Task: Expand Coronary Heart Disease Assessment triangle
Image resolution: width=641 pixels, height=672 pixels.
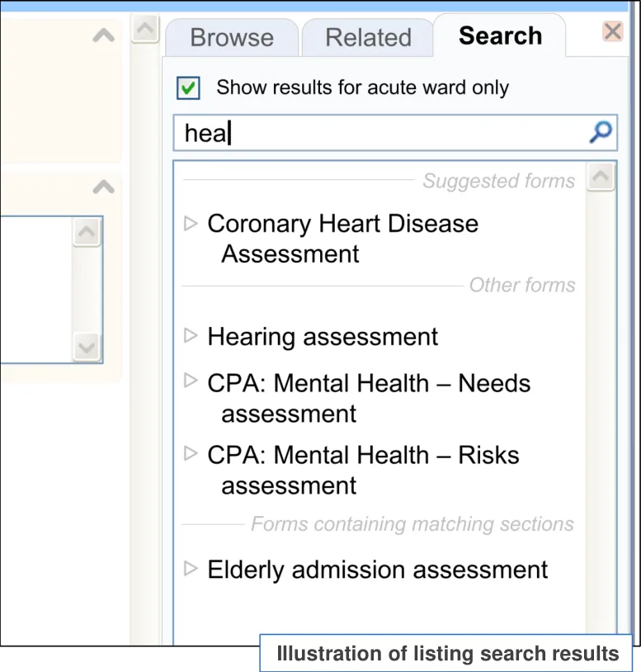Action: tap(191, 223)
